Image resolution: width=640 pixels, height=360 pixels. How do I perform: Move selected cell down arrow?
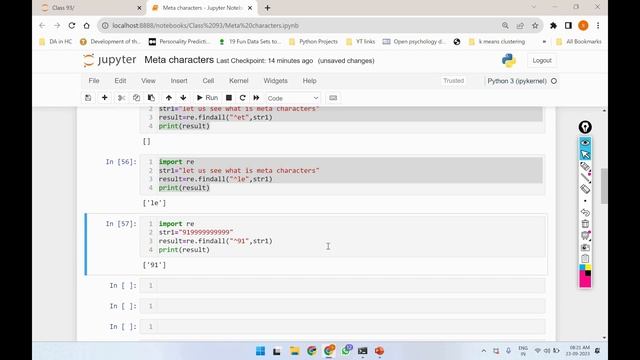pyautogui.click(x=183, y=98)
